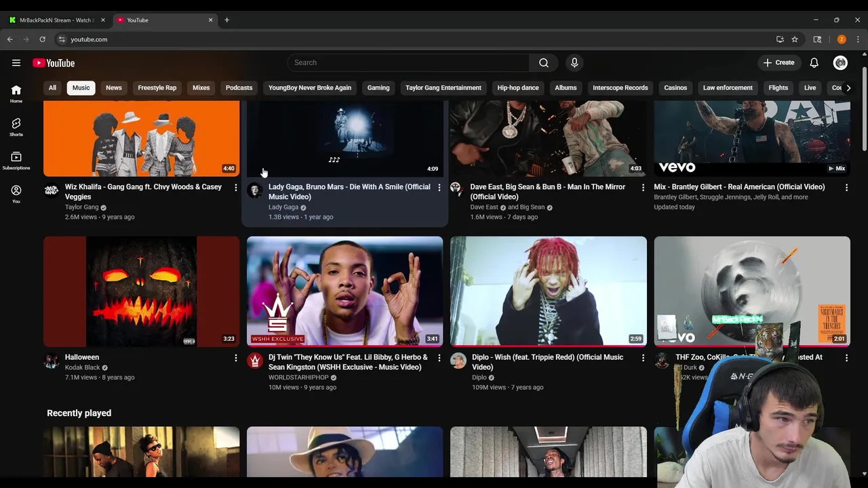Viewport: 868px width, 488px height.
Task: Select the Law enforcement chip
Action: [x=728, y=87]
